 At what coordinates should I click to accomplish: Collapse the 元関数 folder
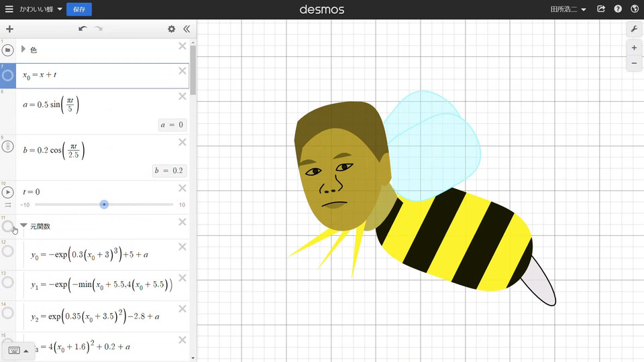(24, 225)
